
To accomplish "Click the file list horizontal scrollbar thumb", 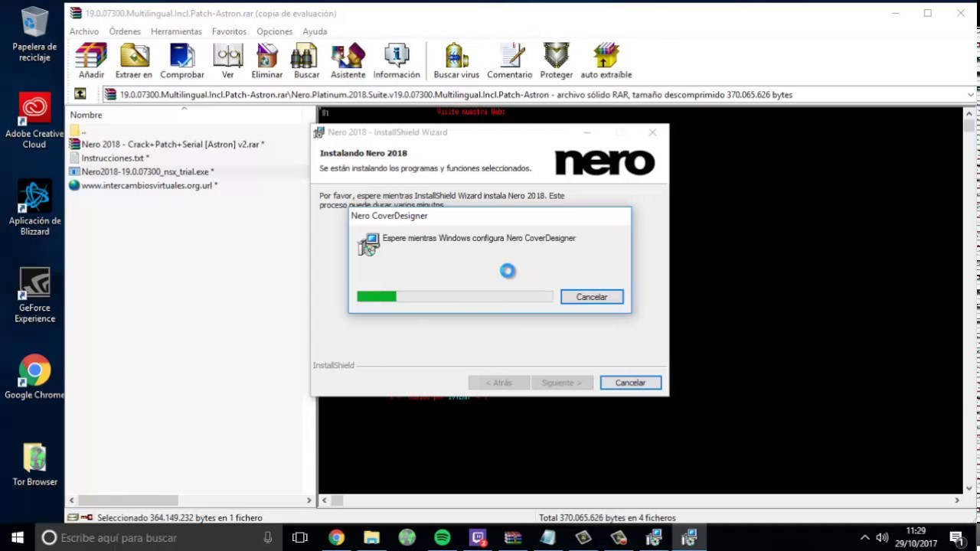I will (129, 500).
